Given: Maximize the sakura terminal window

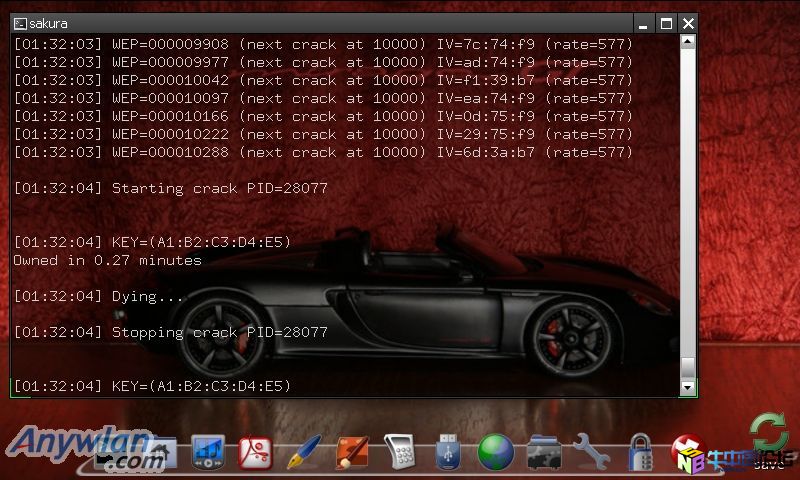Looking at the screenshot, I should pos(666,23).
